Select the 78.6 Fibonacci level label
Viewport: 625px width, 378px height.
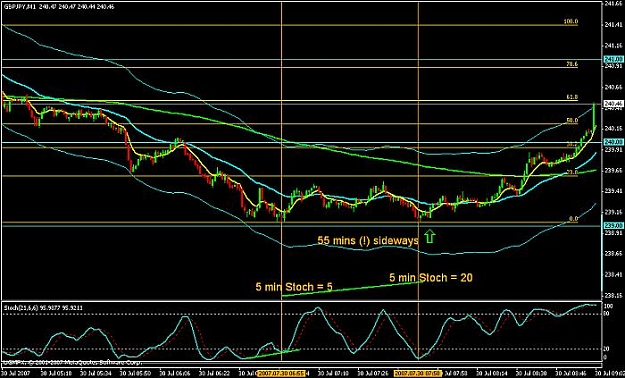tap(572, 64)
